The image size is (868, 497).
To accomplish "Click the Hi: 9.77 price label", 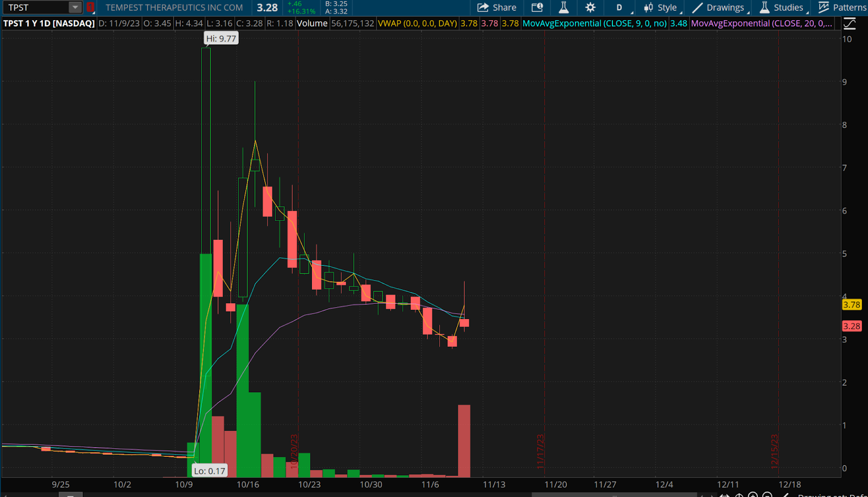I will tap(221, 39).
